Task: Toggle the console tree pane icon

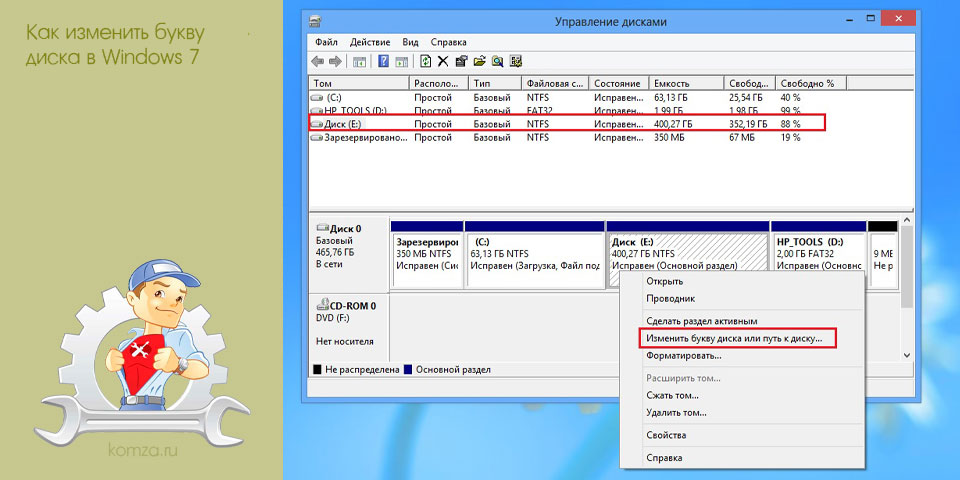Action: (x=360, y=61)
